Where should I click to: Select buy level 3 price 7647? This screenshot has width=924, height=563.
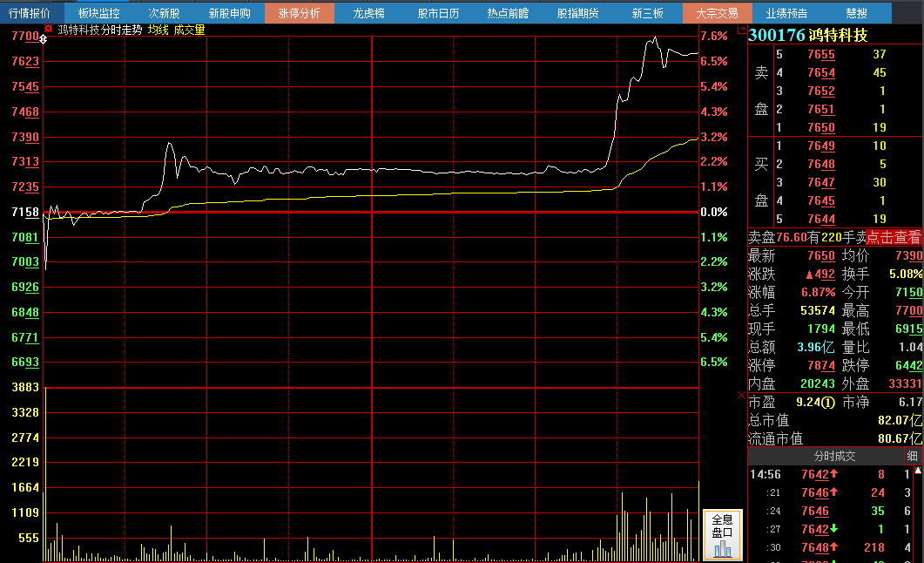tap(821, 182)
